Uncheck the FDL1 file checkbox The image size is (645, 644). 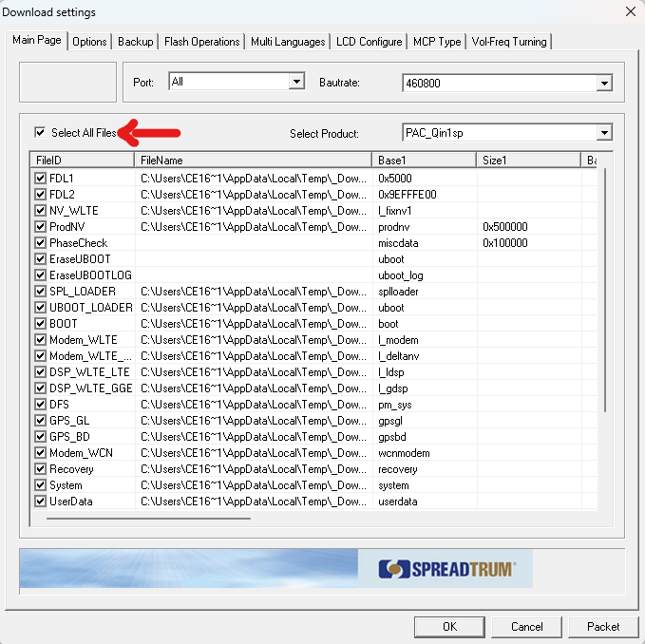40,178
